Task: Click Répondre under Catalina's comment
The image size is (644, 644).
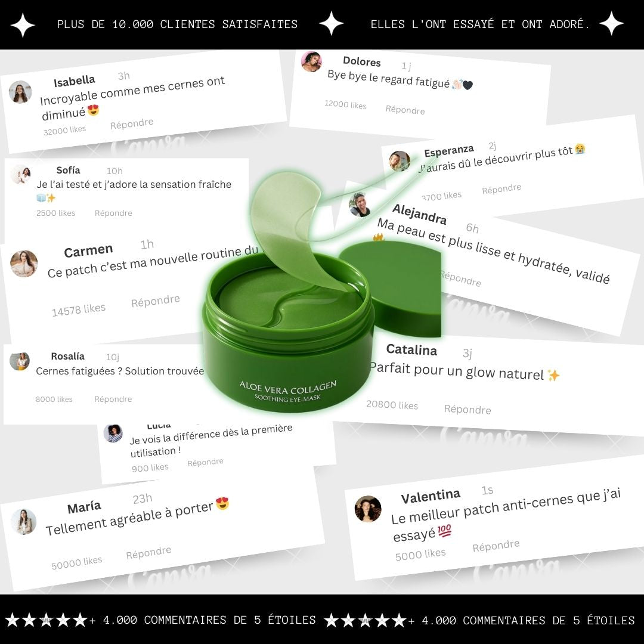Action: click(467, 410)
